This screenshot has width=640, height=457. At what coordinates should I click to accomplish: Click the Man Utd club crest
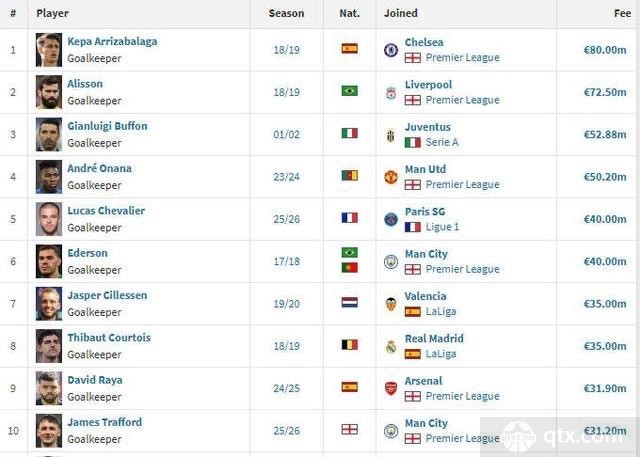click(x=391, y=177)
